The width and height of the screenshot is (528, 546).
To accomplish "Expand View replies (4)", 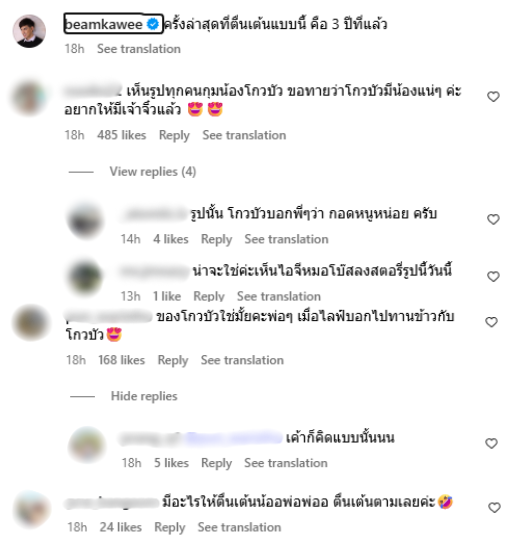I will click(153, 172).
